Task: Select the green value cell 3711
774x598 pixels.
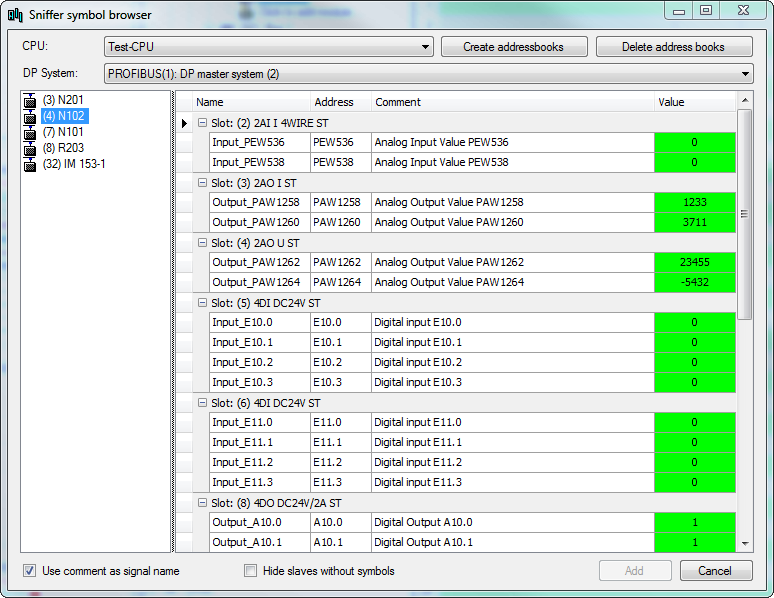Action: tap(695, 222)
